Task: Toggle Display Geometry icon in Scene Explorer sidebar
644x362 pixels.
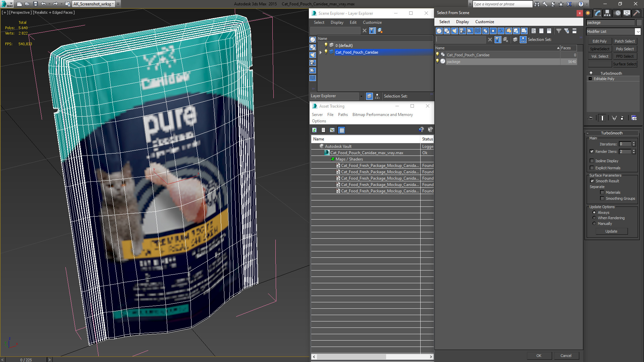Action: 313,40
